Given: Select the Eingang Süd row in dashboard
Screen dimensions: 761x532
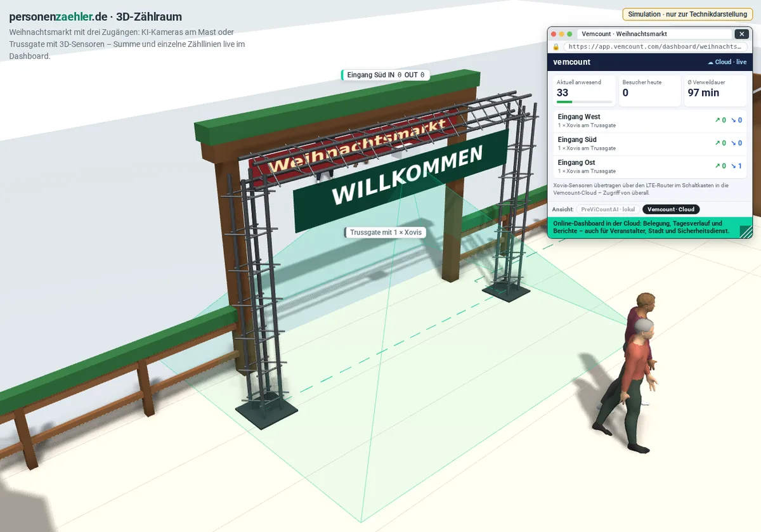Looking at the screenshot, I should pyautogui.click(x=650, y=143).
